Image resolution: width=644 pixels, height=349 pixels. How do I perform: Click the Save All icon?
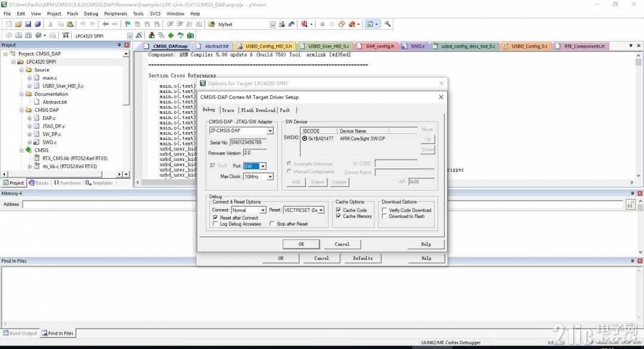tap(38, 24)
